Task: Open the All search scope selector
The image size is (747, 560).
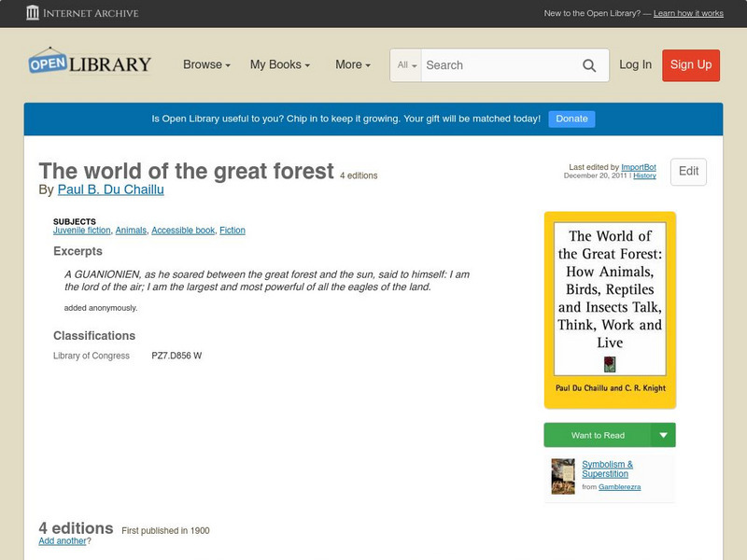Action: 409,65
